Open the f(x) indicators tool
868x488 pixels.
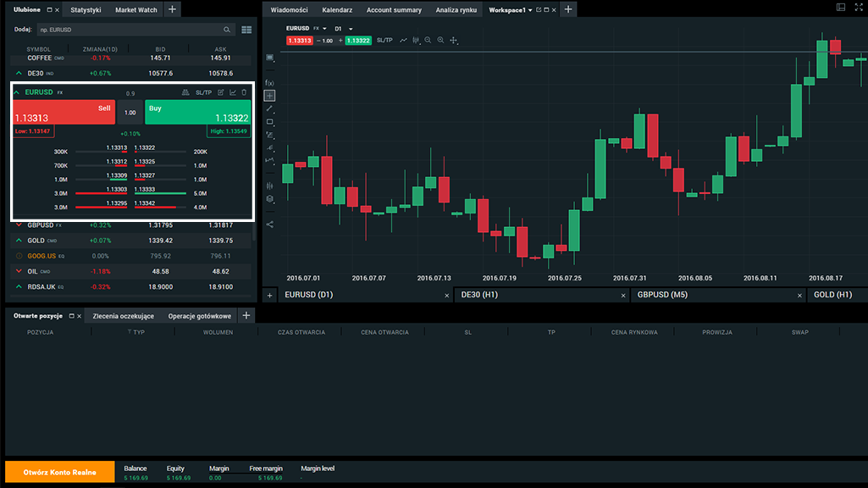pos(270,82)
